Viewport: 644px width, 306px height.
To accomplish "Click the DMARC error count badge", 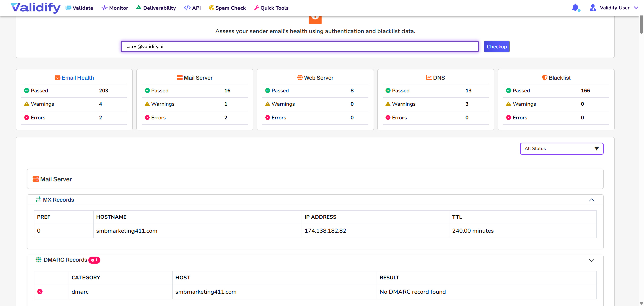I will [x=94, y=260].
